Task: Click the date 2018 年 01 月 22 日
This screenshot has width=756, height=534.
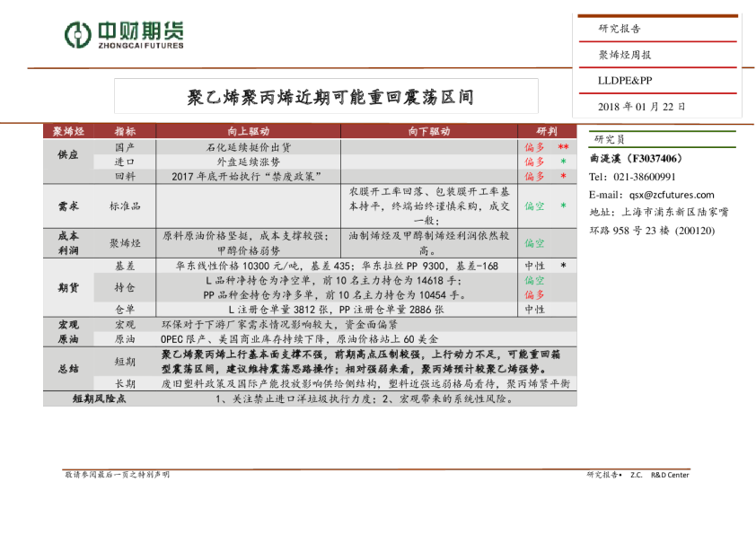Action: (642, 107)
